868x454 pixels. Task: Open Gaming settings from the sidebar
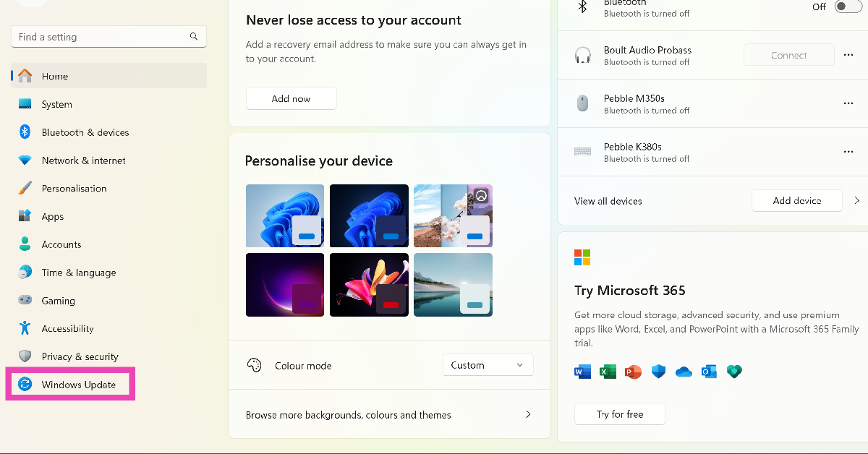109,300
